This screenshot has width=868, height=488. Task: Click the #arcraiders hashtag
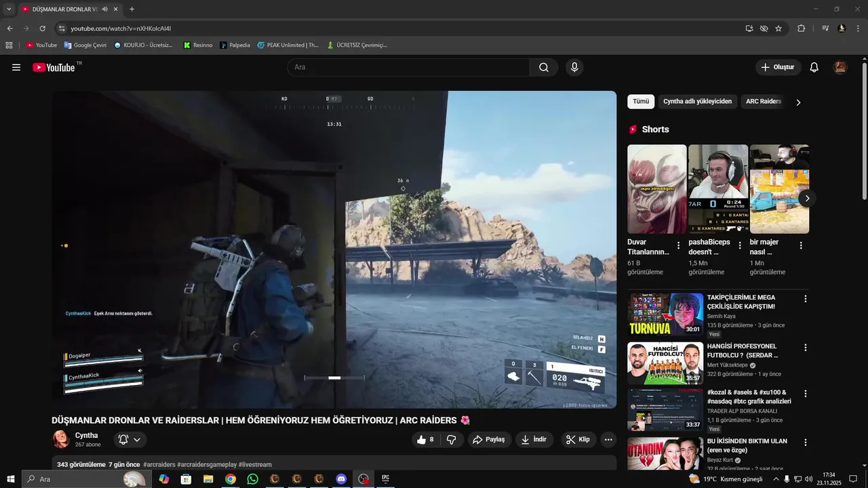point(159,465)
